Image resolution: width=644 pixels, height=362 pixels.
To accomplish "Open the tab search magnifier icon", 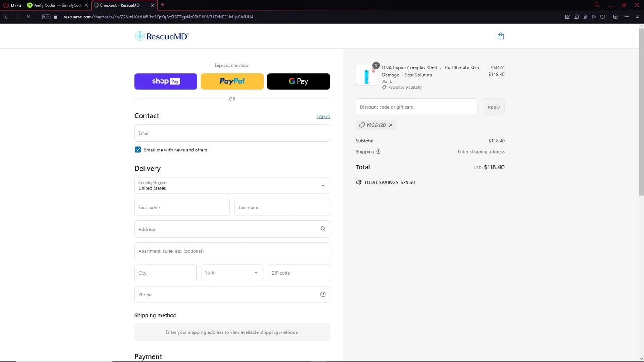I will (597, 5).
